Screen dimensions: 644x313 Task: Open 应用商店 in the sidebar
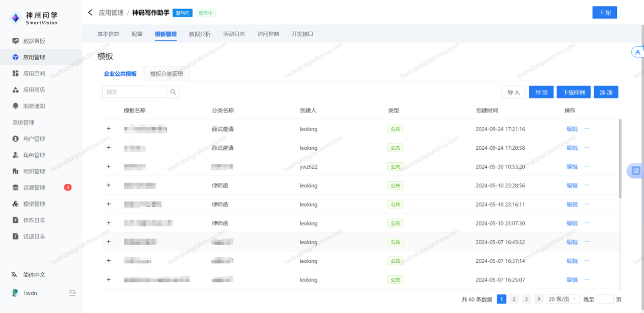[x=34, y=90]
